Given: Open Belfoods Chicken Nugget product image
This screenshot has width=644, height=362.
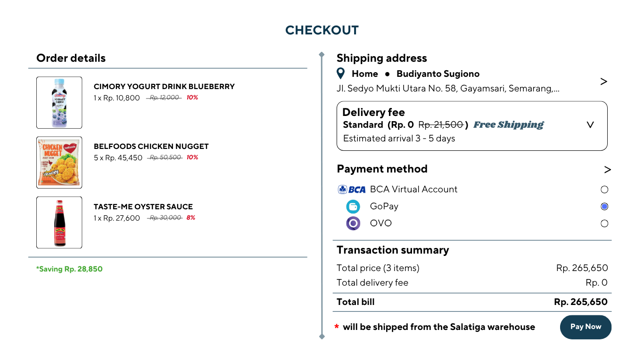Looking at the screenshot, I should [x=59, y=163].
